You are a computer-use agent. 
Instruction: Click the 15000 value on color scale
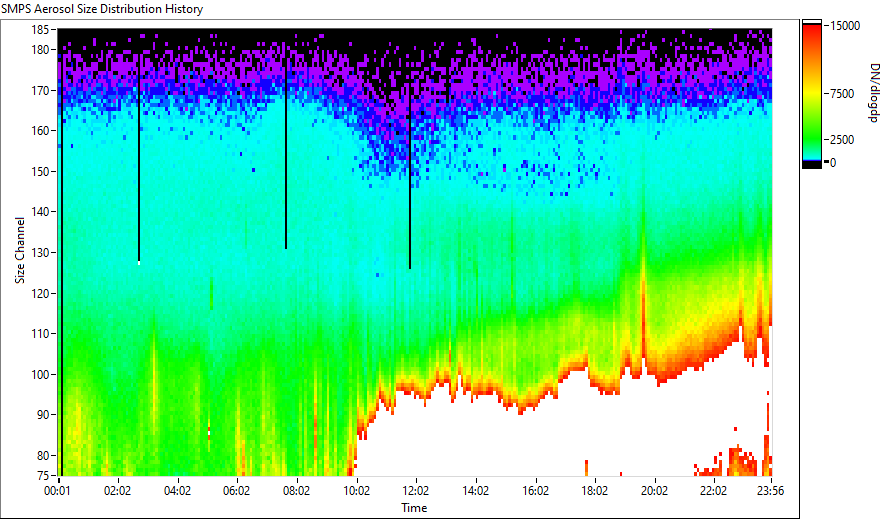[845, 26]
